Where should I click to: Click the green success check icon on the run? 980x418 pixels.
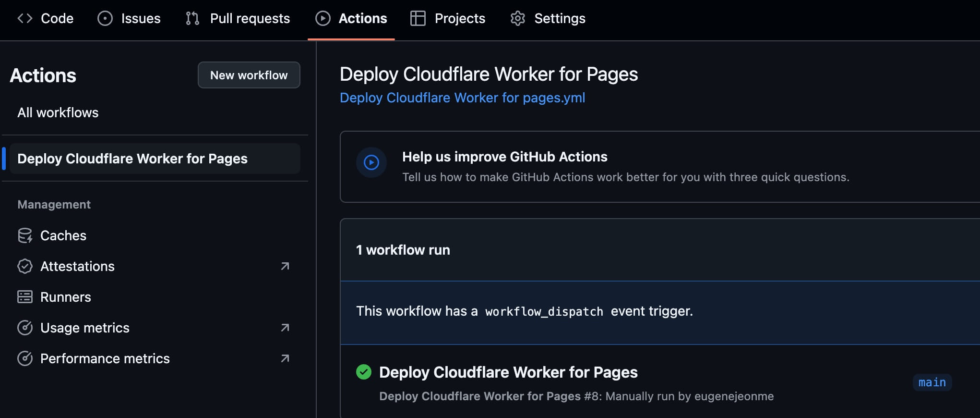coord(364,372)
